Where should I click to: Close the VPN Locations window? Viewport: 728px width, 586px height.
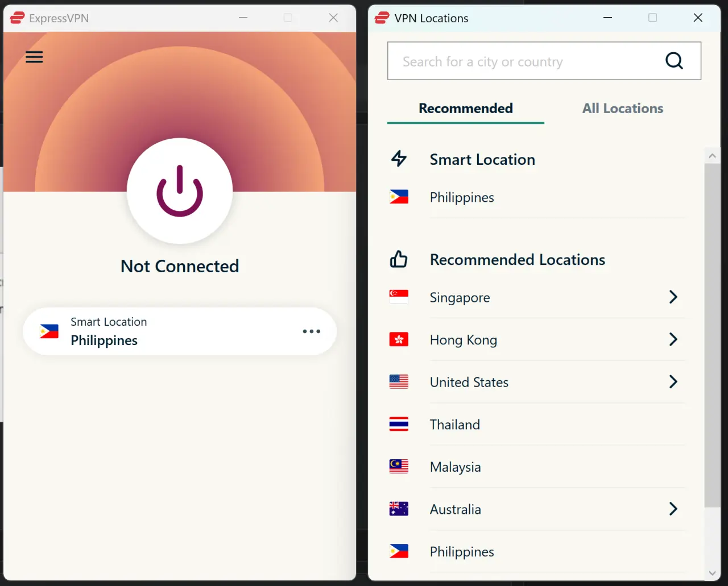698,18
